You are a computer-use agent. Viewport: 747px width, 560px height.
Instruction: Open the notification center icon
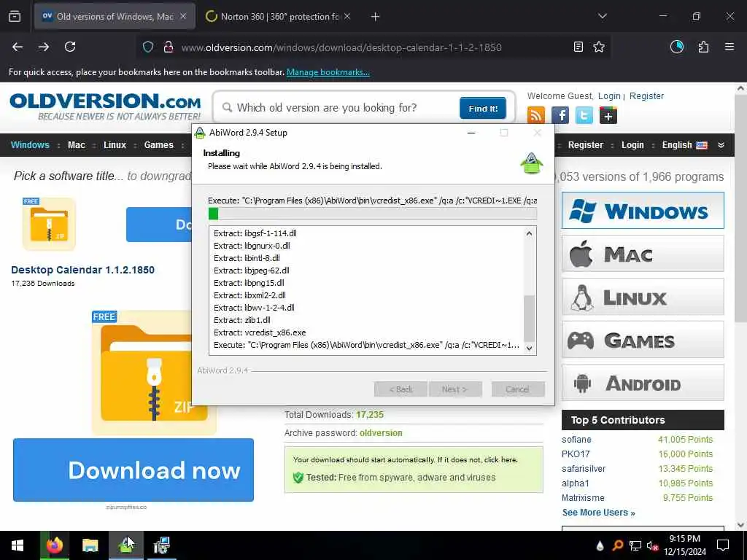click(723, 545)
